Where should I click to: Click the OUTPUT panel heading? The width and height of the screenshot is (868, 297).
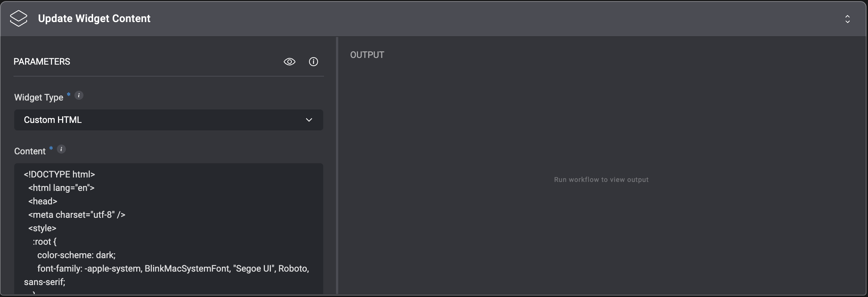point(367,55)
